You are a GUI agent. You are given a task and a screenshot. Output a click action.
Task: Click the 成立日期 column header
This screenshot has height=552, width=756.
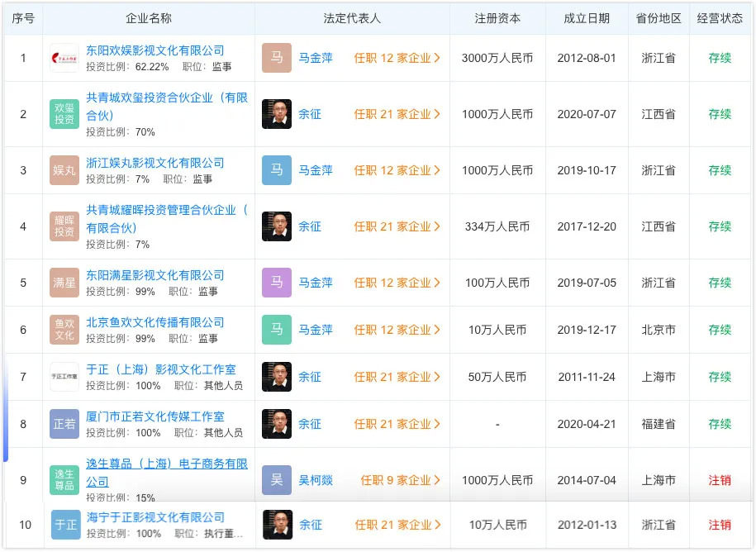587,18
